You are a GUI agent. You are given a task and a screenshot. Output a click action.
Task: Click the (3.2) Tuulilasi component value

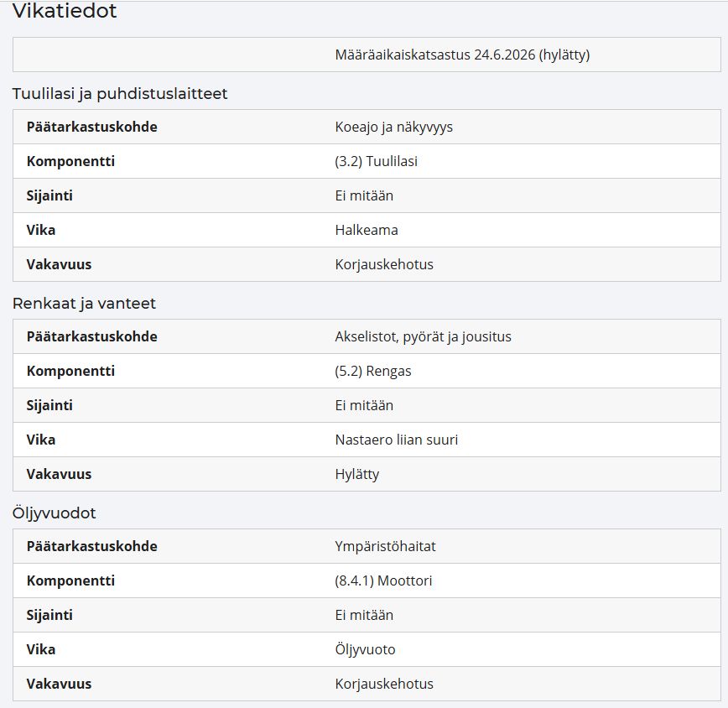tap(376, 161)
